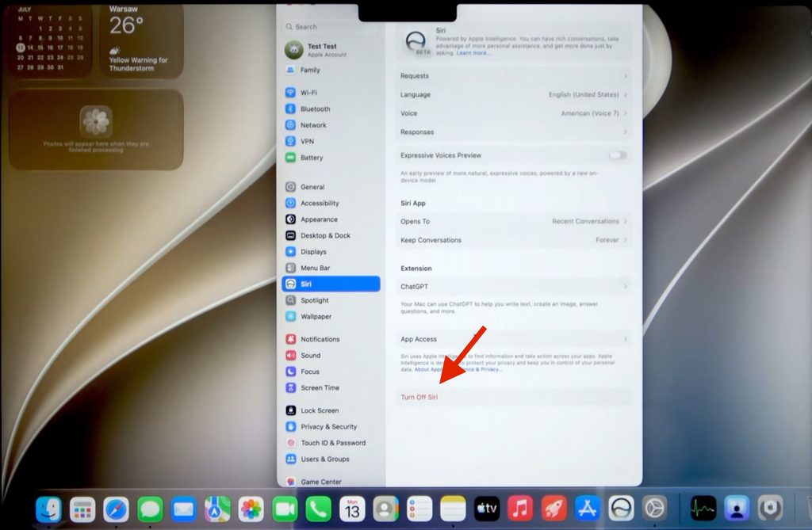812x530 pixels.
Task: Open Language option English (United States)
Action: coord(514,94)
